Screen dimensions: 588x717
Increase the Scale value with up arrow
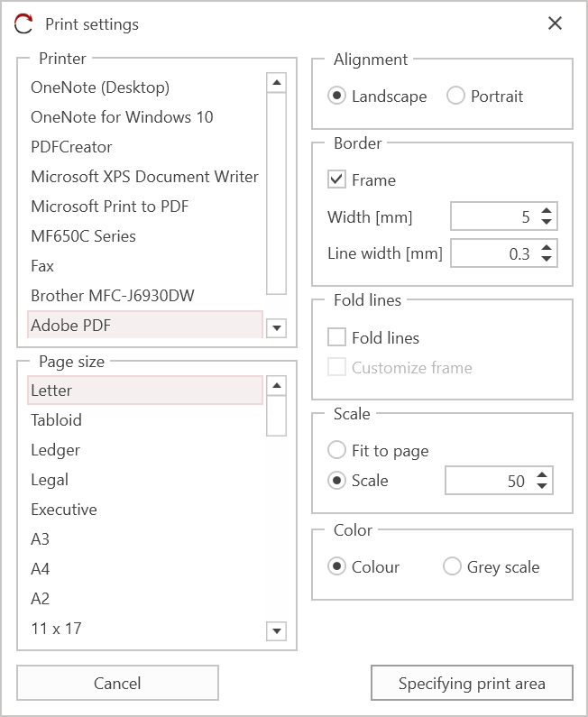(x=541, y=475)
